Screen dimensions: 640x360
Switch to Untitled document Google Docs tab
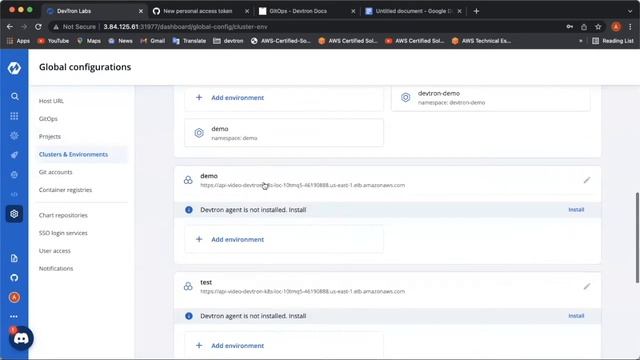tap(413, 11)
